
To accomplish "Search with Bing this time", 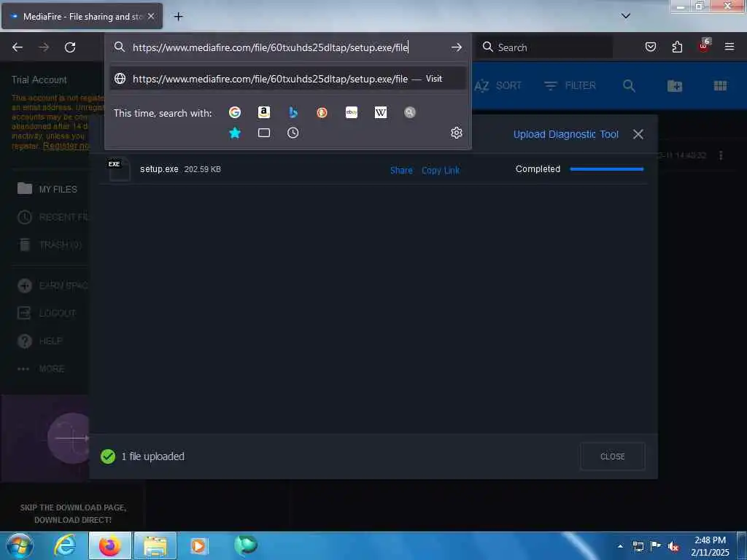I will (x=293, y=112).
